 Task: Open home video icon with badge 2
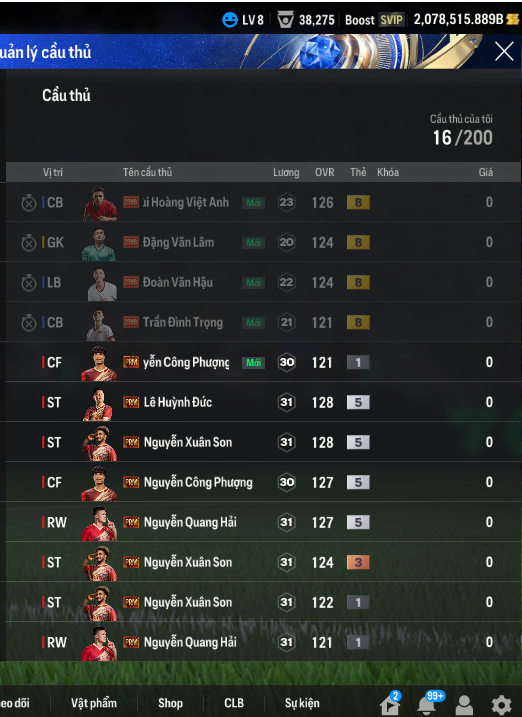point(391,703)
